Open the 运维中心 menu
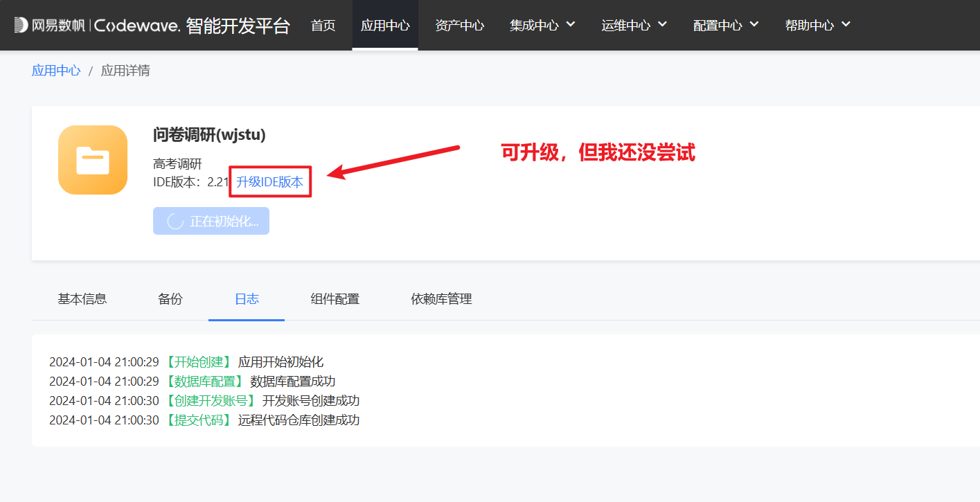 pyautogui.click(x=634, y=26)
